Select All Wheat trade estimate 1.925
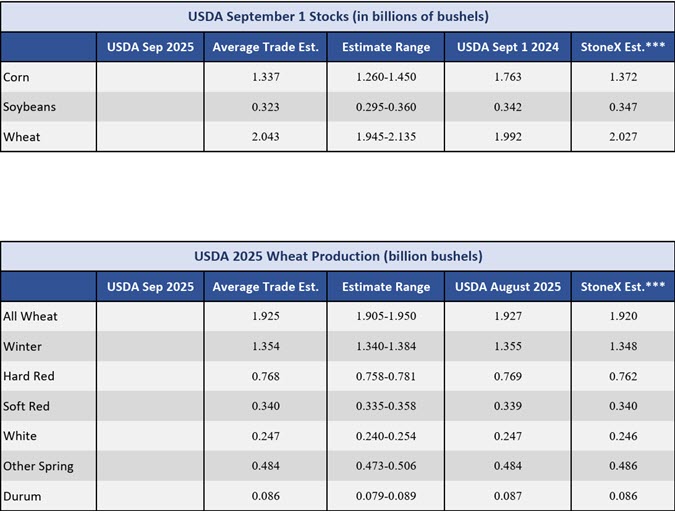 (266, 316)
